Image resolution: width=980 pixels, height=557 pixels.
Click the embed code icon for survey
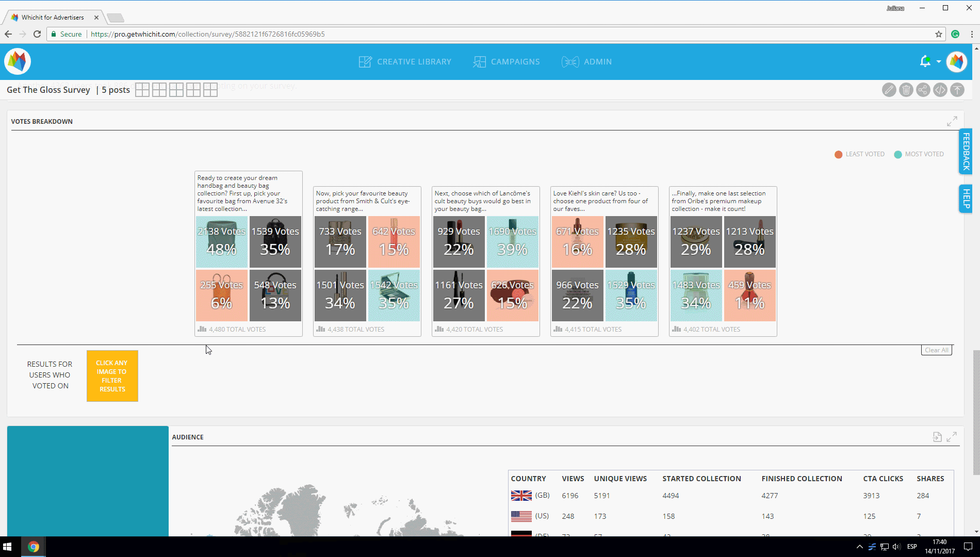[x=940, y=90]
